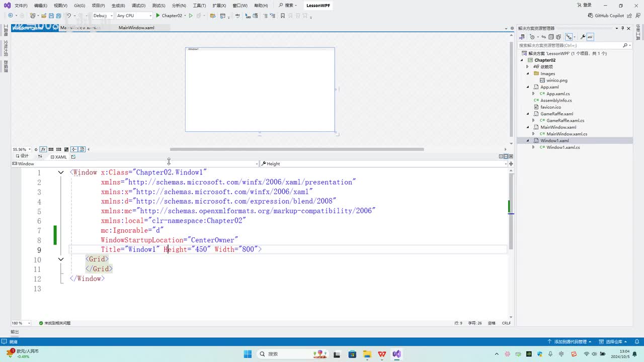Switch to the XAML pane tab

[x=58, y=157]
